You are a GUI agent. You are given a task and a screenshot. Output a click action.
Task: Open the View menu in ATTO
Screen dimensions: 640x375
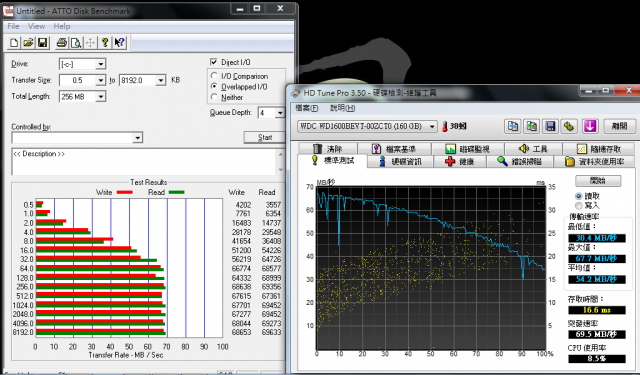pyautogui.click(x=36, y=26)
